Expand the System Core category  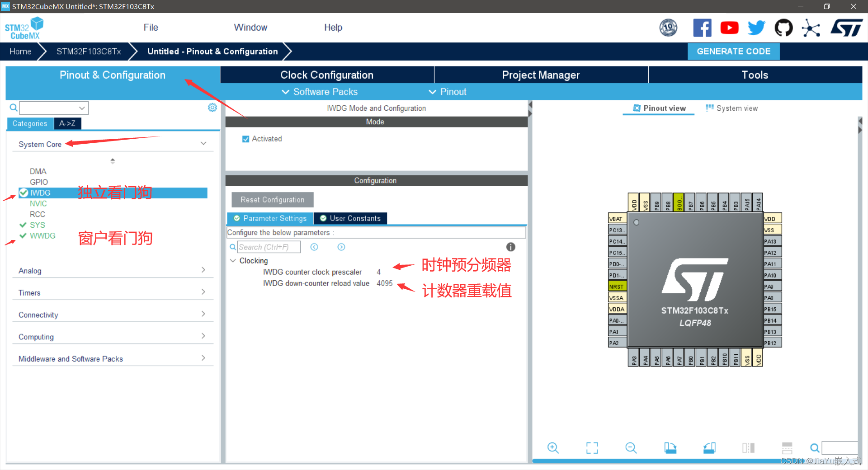click(x=113, y=144)
